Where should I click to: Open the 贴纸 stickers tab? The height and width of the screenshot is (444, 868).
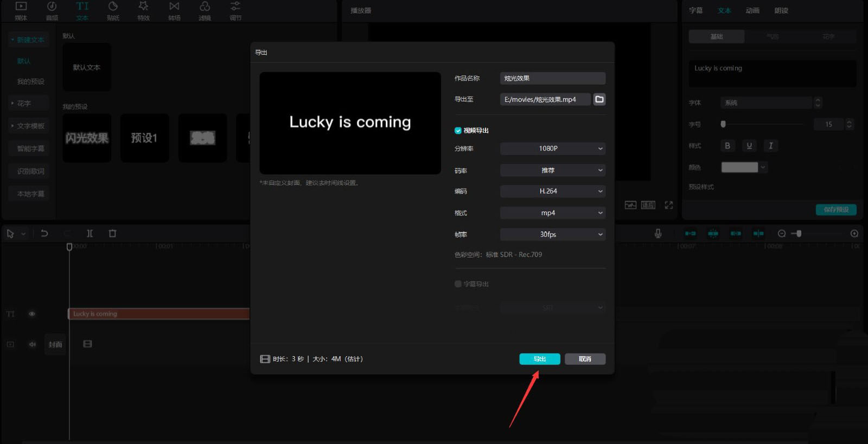click(113, 11)
